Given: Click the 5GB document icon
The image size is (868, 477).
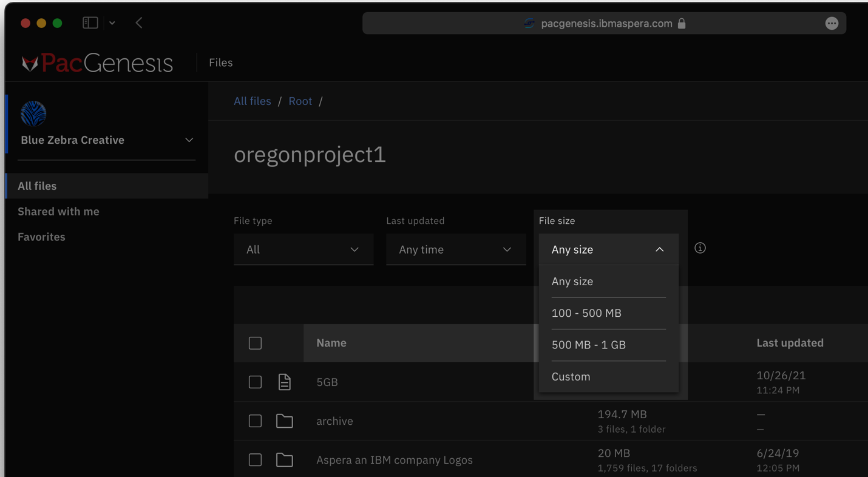Looking at the screenshot, I should point(285,382).
